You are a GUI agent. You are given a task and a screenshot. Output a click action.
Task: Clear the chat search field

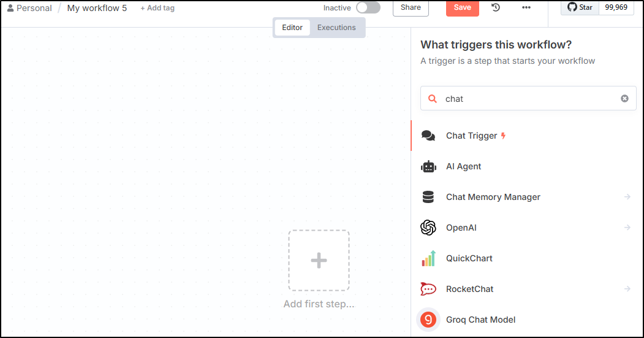coord(624,99)
